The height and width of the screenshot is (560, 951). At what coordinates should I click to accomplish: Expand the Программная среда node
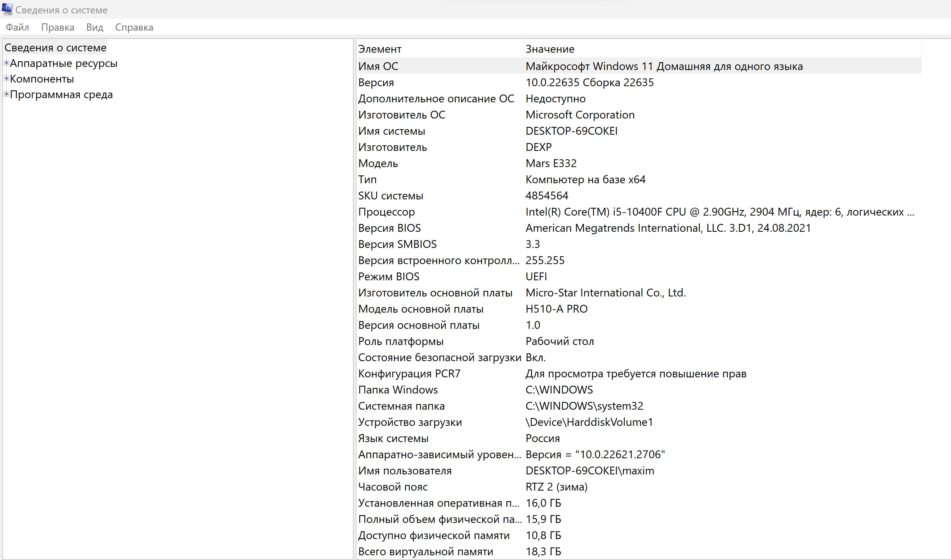coord(6,94)
